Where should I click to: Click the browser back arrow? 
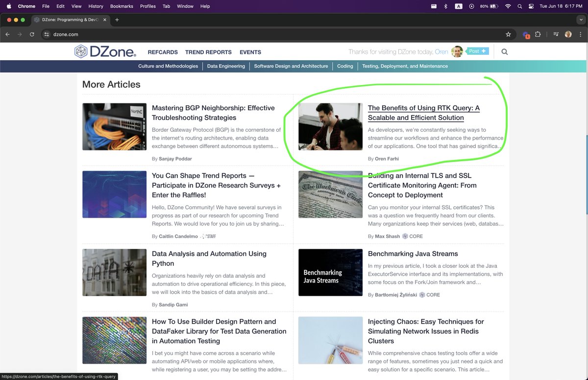(x=7, y=34)
